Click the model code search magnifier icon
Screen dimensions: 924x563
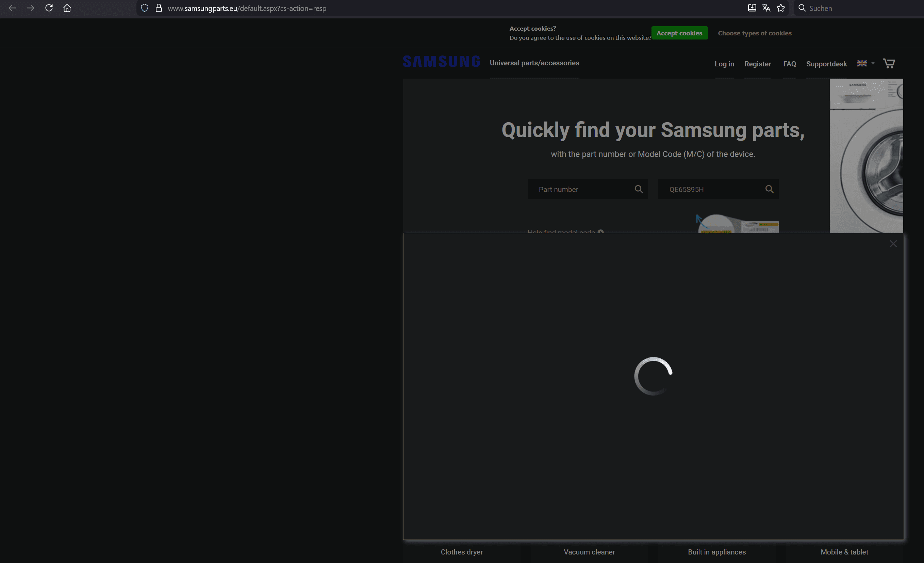pyautogui.click(x=770, y=189)
